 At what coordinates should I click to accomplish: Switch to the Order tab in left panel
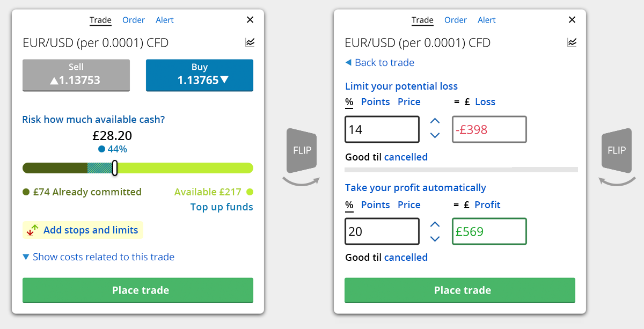[134, 20]
